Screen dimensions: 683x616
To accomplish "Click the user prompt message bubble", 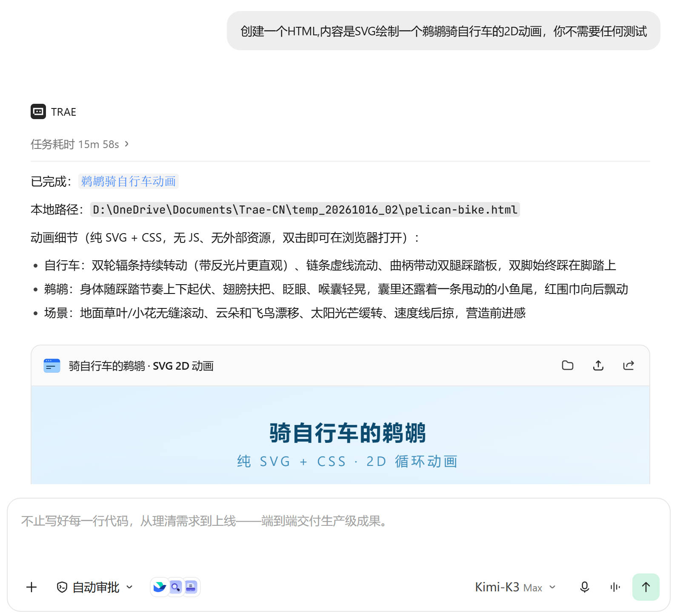I will [443, 31].
